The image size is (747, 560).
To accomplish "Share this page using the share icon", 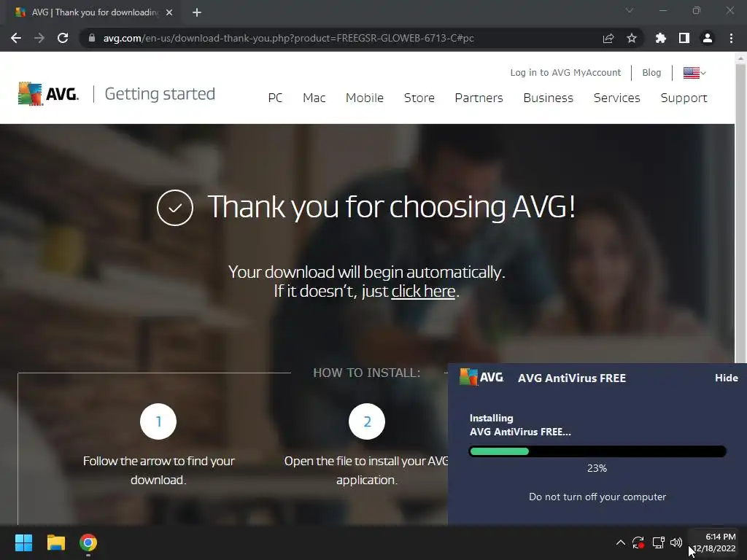I will 608,38.
